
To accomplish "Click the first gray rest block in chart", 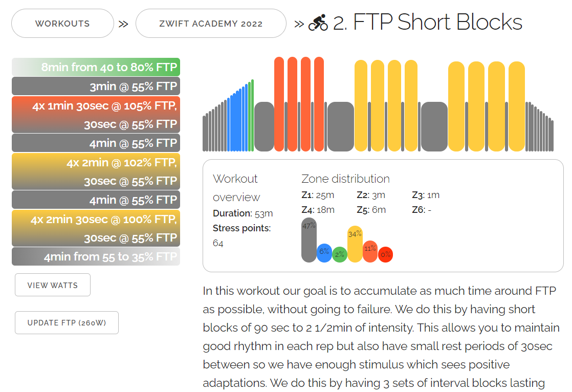I will (264, 126).
